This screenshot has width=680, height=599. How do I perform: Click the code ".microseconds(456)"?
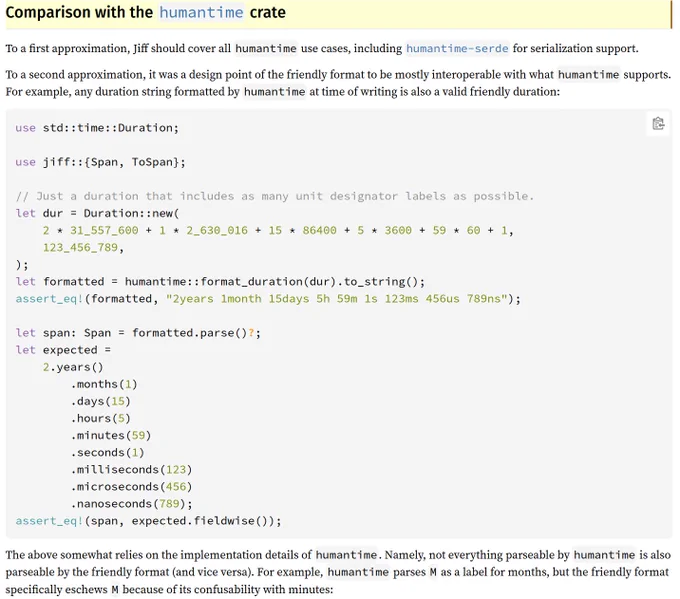[131, 487]
